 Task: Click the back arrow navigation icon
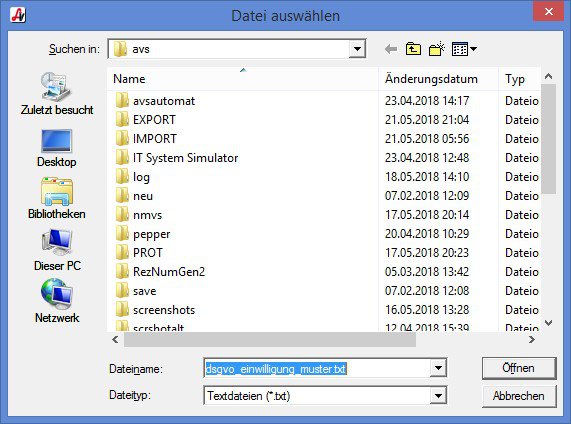[x=391, y=49]
